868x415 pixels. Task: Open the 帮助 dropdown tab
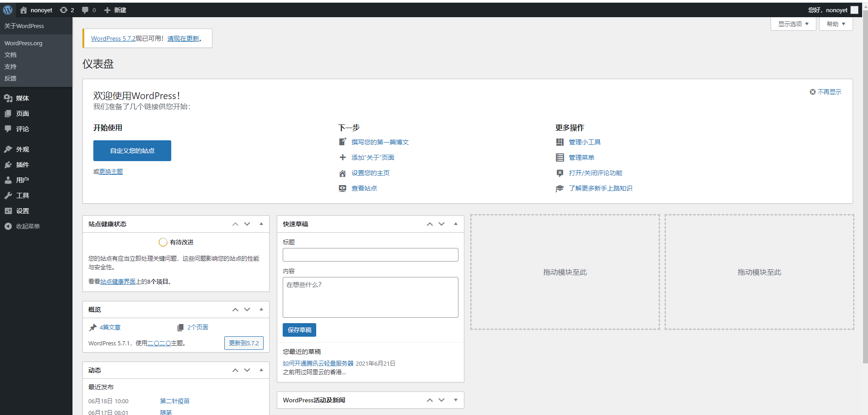tap(835, 24)
